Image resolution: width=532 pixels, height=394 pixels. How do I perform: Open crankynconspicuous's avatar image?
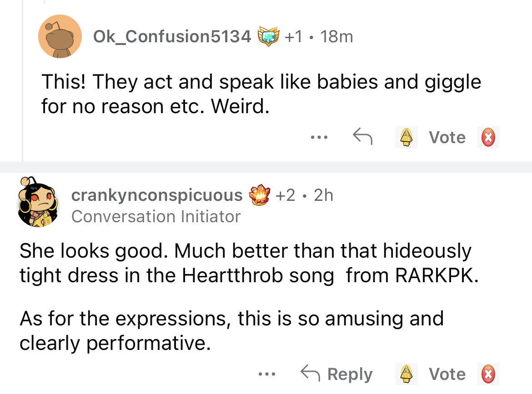tap(39, 203)
